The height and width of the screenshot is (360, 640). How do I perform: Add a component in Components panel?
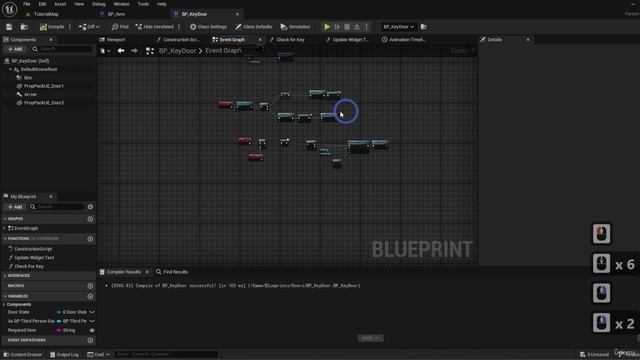[x=15, y=49]
